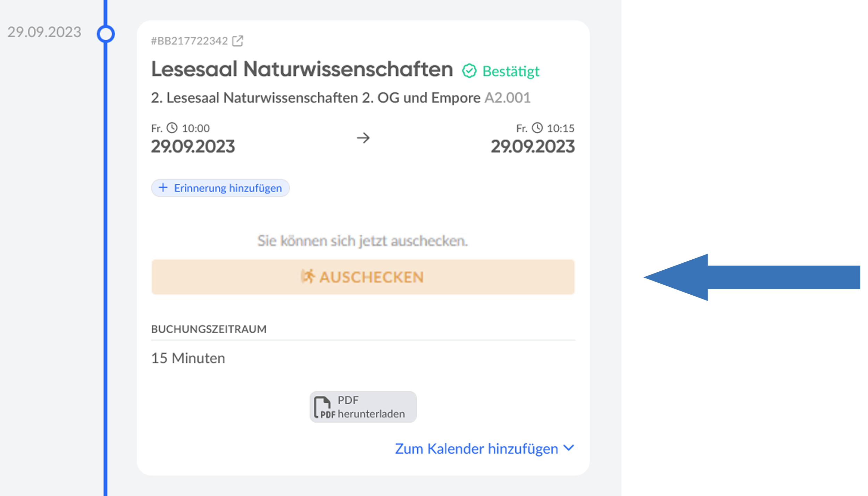Click the green Bestätigt checkmark badge
This screenshot has height=496, width=868.
[469, 71]
